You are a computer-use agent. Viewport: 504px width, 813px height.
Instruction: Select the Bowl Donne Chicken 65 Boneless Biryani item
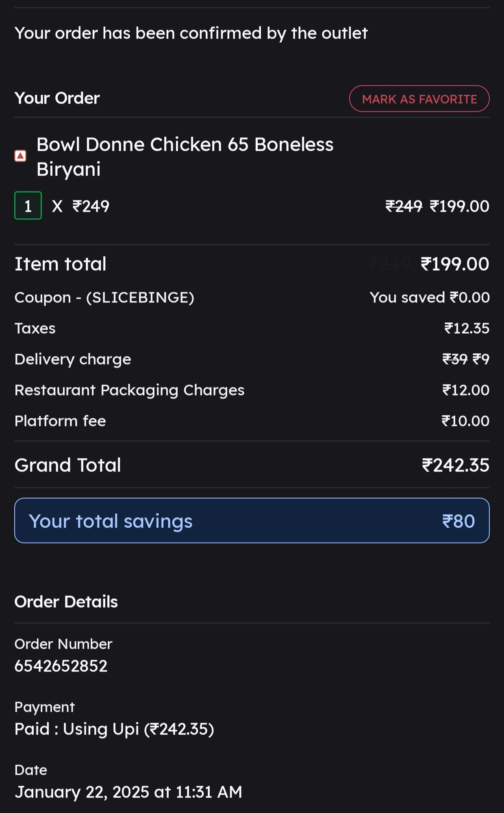tap(185, 157)
